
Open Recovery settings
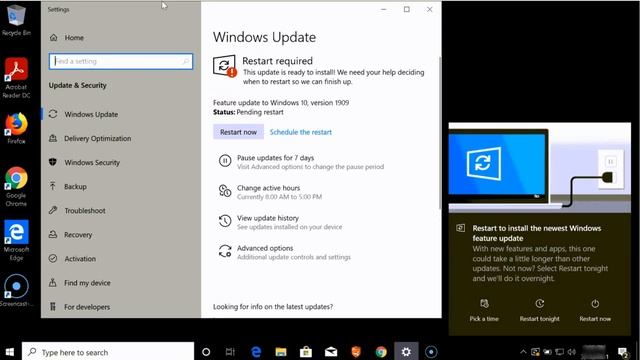pos(71,235)
